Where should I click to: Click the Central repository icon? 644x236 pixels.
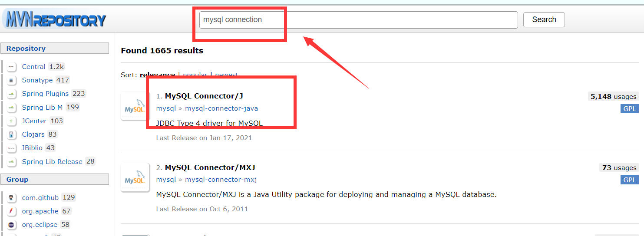click(11, 67)
